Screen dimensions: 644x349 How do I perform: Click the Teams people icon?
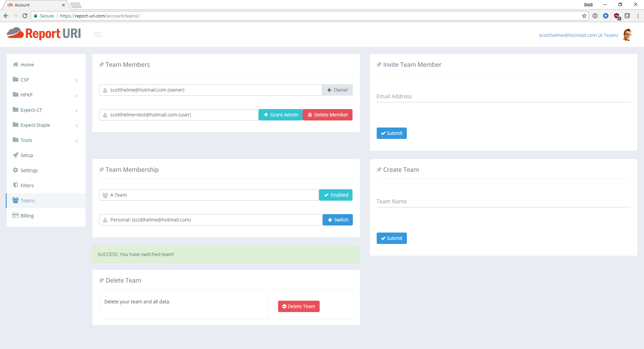click(15, 200)
